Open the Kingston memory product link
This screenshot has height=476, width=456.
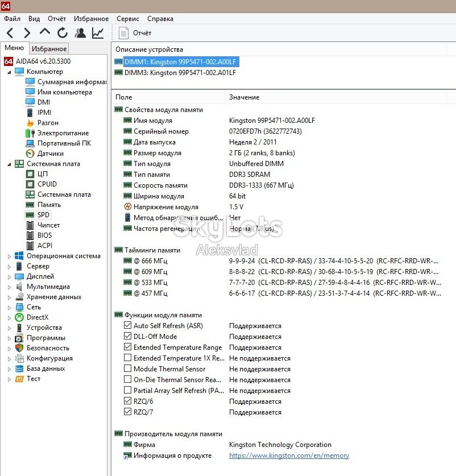(289, 456)
